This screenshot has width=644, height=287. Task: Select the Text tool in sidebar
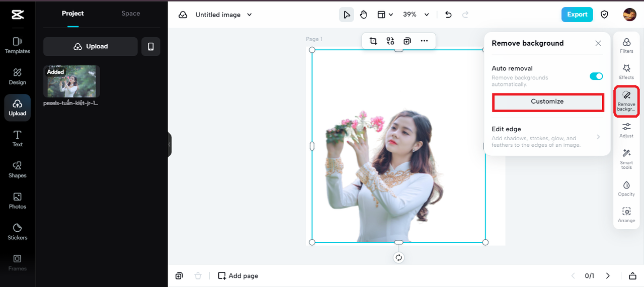pos(18,138)
